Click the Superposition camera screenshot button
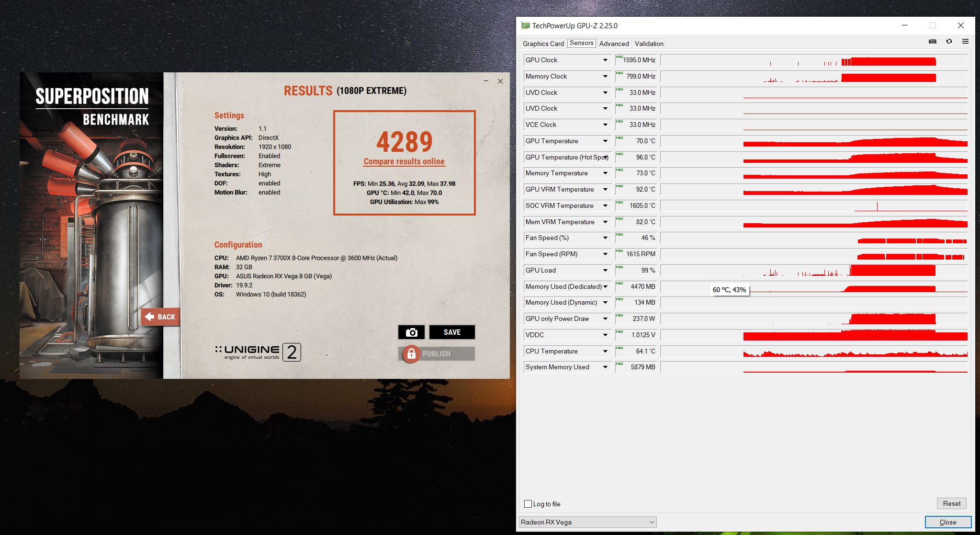Viewport: 980px width, 535px height. click(x=411, y=332)
